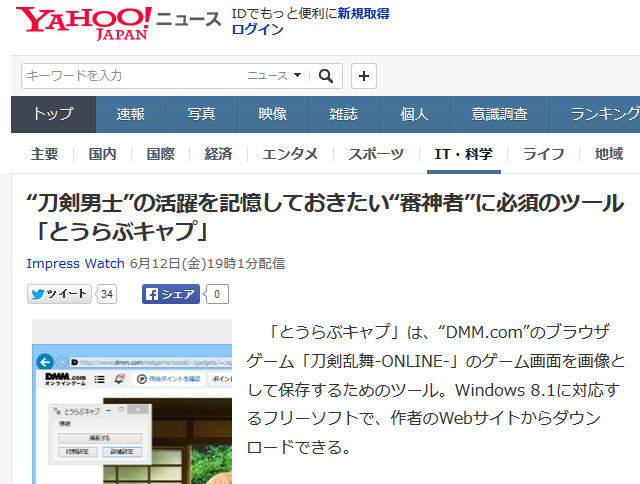
Task: Select the 速報 tab
Action: pyautogui.click(x=131, y=114)
